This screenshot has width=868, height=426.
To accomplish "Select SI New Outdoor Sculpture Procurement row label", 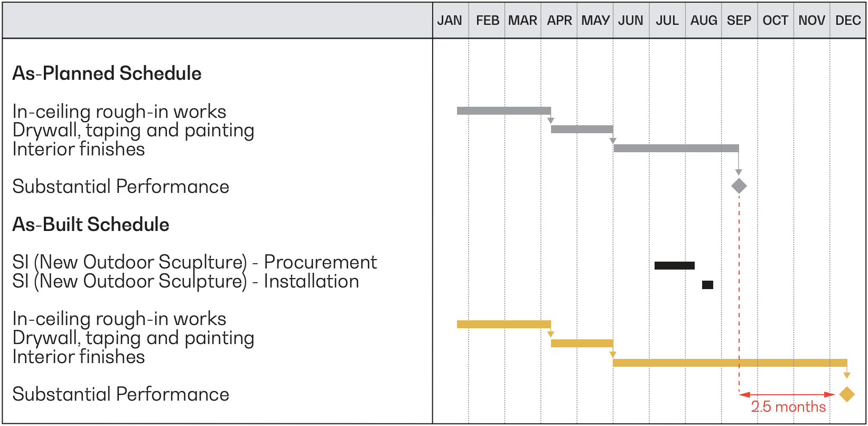I will click(194, 262).
